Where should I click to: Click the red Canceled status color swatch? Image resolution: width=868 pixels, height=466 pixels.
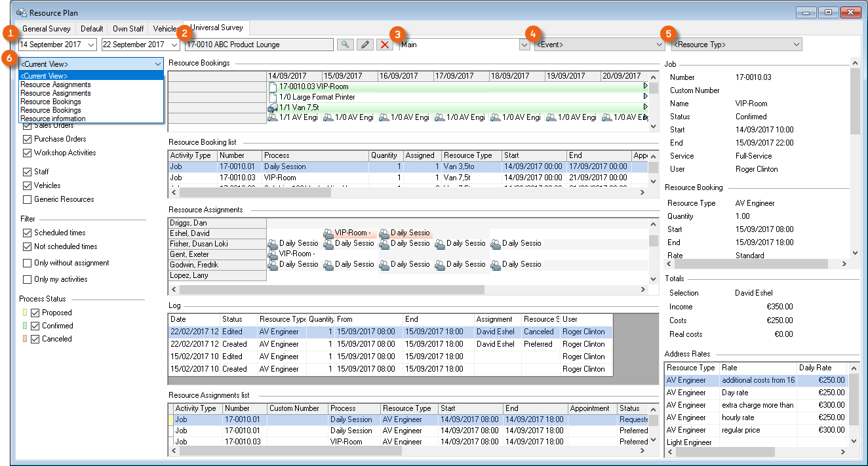coord(25,340)
